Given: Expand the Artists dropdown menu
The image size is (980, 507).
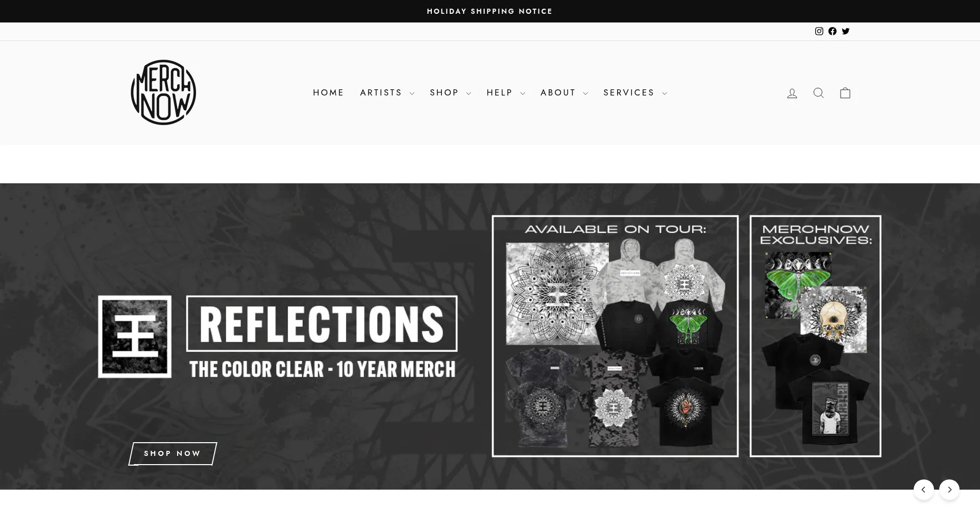Looking at the screenshot, I should [x=387, y=93].
